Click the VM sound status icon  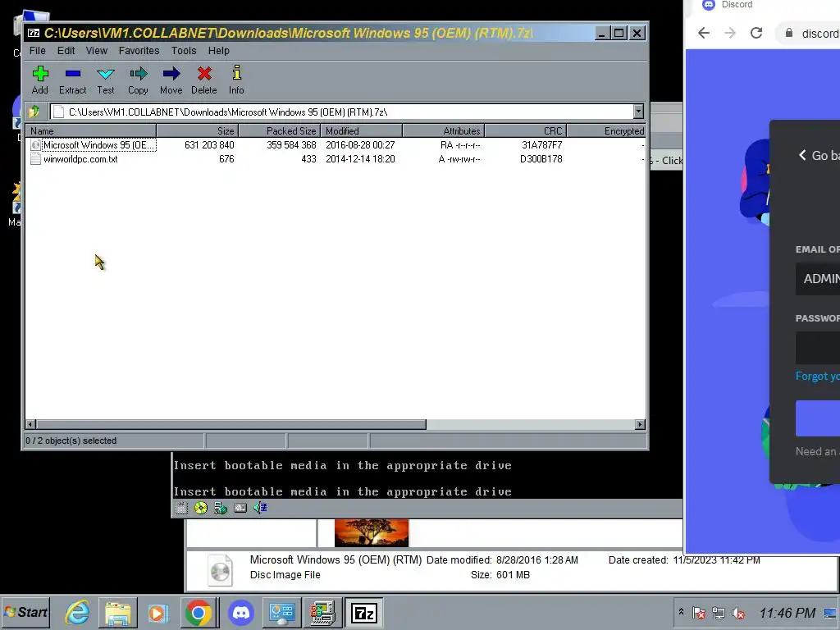point(260,508)
